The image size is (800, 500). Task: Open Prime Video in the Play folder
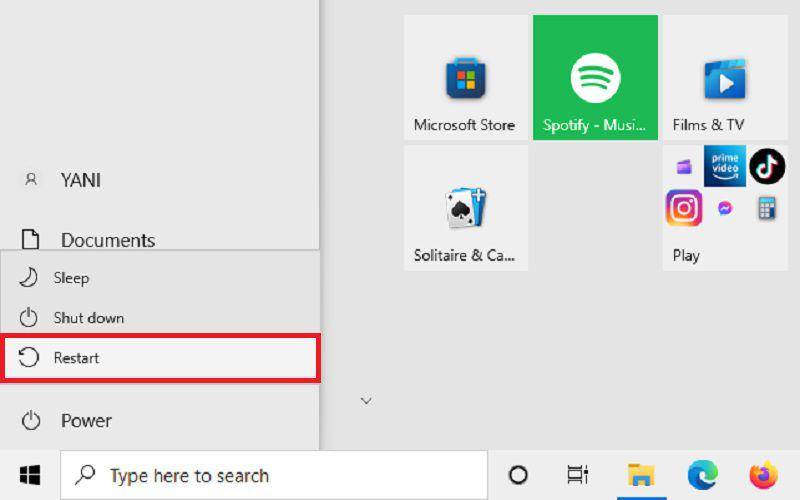724,166
